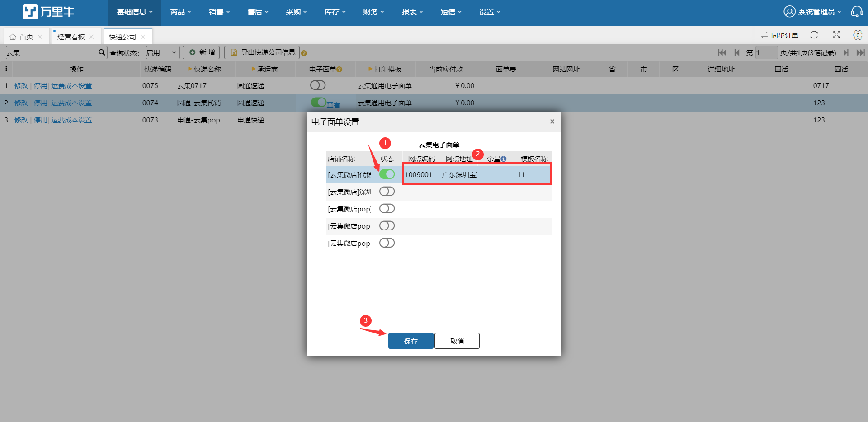
Task: Enable toggle for first [云集微店pop store
Action: click(x=387, y=209)
